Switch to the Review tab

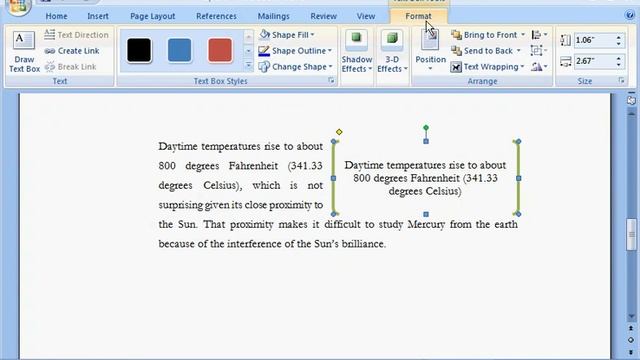tap(324, 16)
